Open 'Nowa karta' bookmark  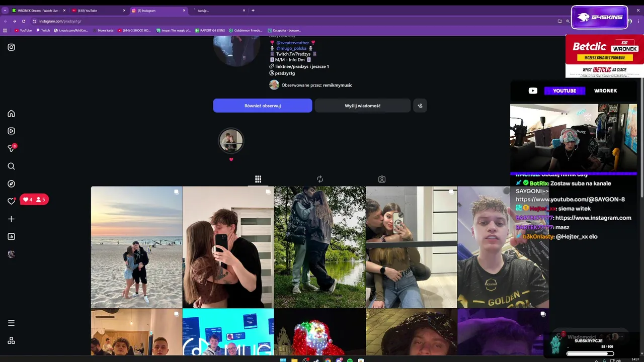pyautogui.click(x=104, y=30)
